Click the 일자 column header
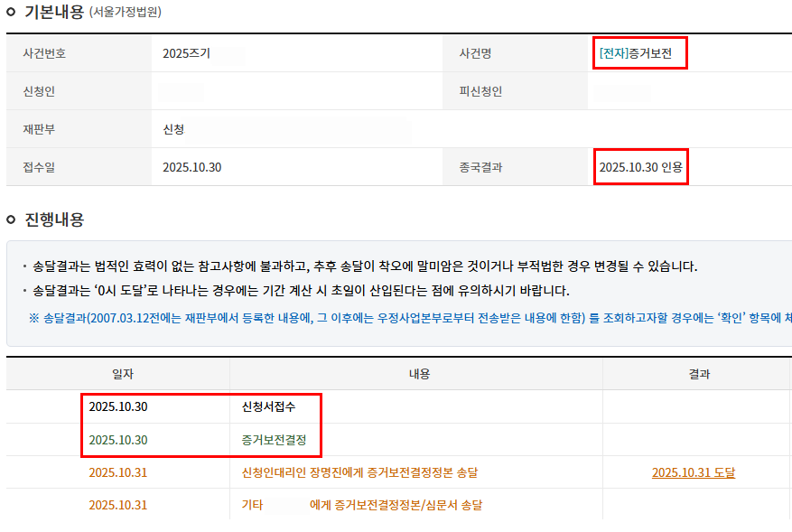 (118, 374)
